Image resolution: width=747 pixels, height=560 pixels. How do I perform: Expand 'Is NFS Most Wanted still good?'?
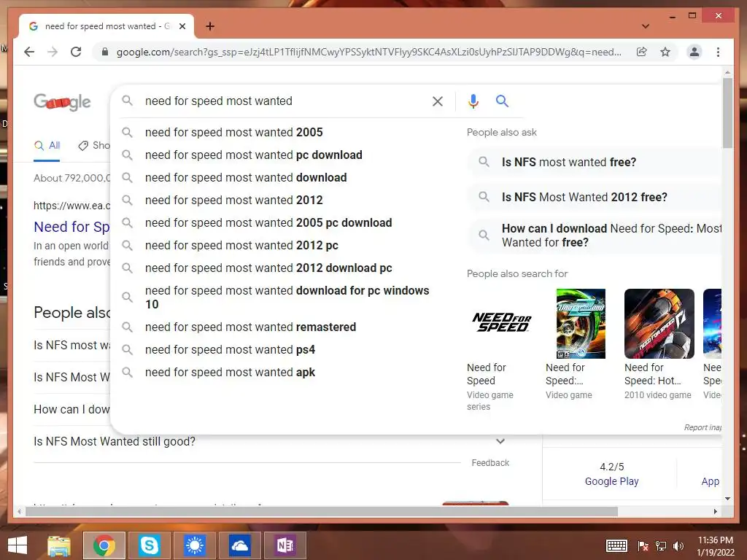[500, 441]
